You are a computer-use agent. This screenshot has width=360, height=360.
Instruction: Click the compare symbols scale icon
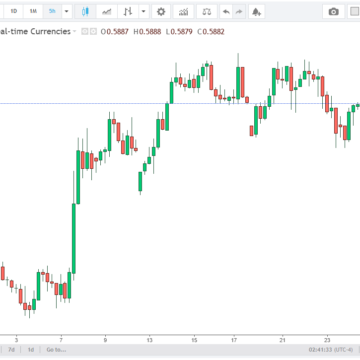(207, 12)
